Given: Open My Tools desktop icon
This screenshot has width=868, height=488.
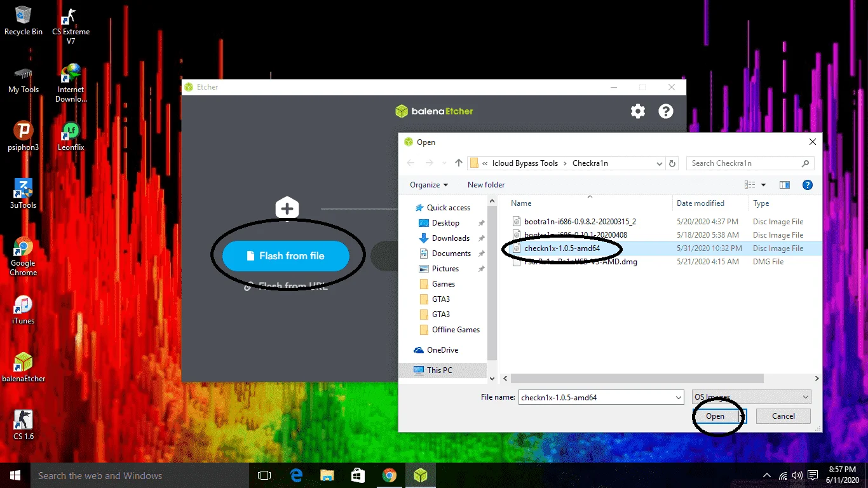Looking at the screenshot, I should tap(24, 79).
